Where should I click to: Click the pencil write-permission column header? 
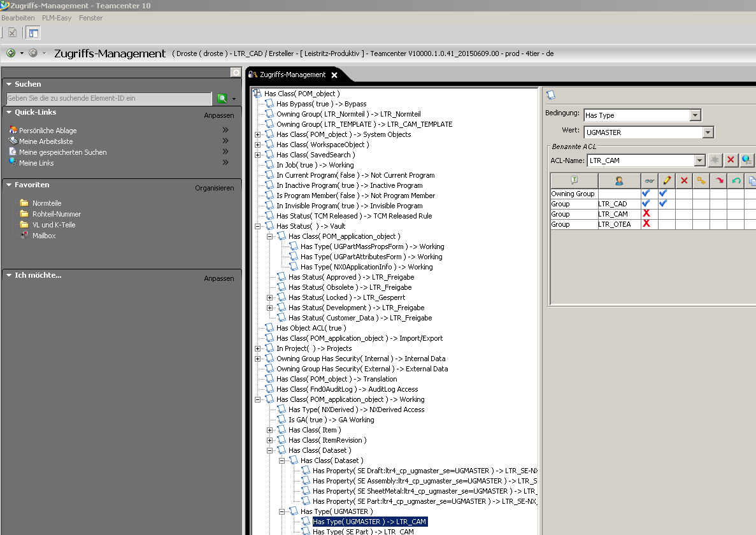coord(667,181)
